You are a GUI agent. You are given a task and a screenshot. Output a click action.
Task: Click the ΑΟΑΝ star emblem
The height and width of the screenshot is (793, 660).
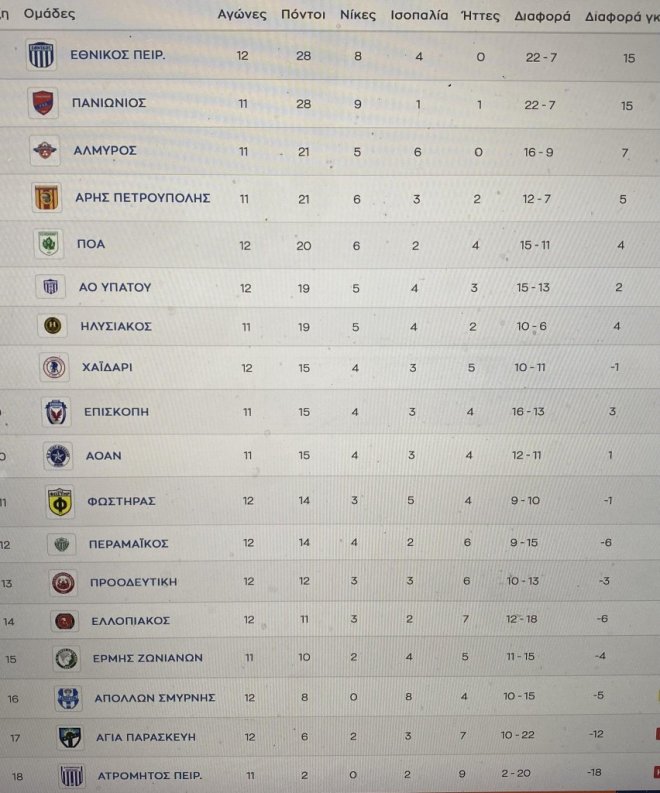coord(58,456)
